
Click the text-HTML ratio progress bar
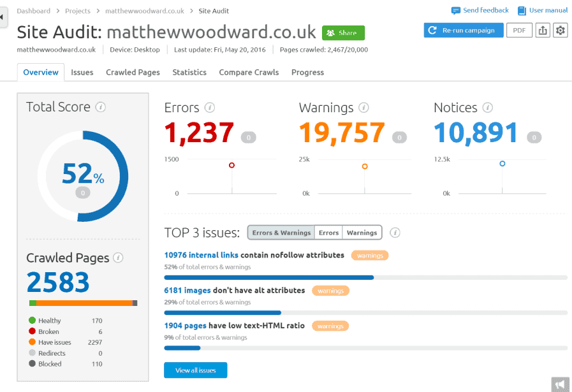[x=366, y=348]
